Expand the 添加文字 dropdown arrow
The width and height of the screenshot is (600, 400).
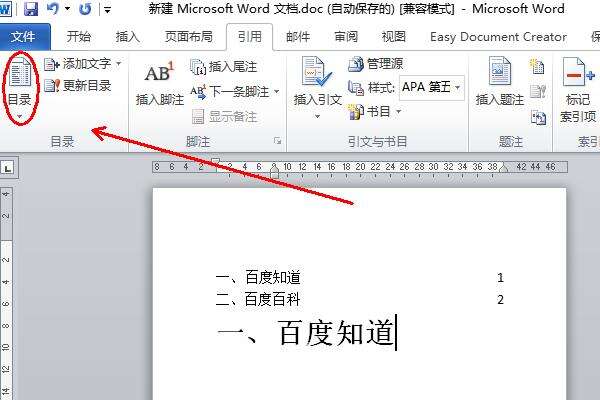click(119, 64)
